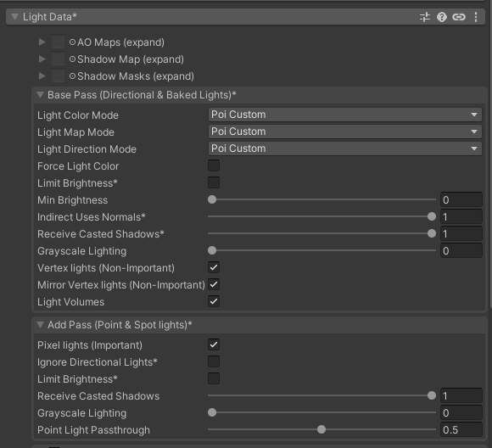Expand the Shadow Map row arrow

pyautogui.click(x=42, y=59)
